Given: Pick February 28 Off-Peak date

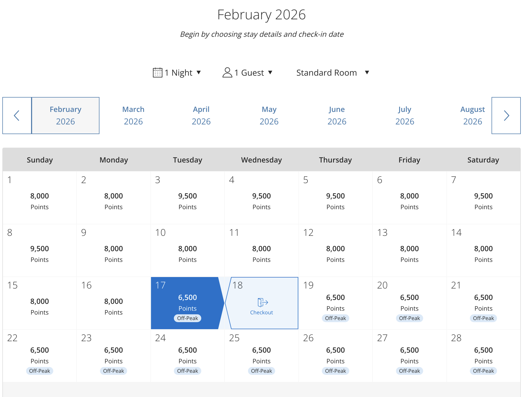Looking at the screenshot, I should (x=483, y=356).
